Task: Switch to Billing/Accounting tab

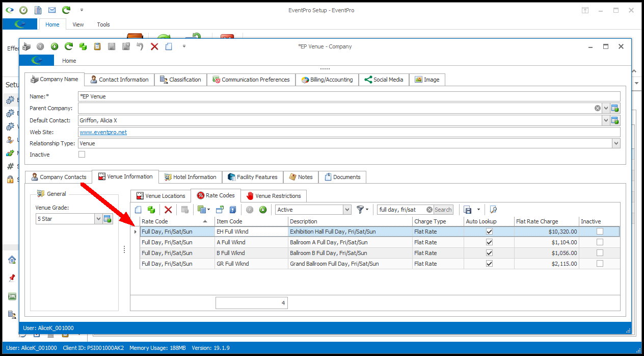Action: [x=327, y=80]
